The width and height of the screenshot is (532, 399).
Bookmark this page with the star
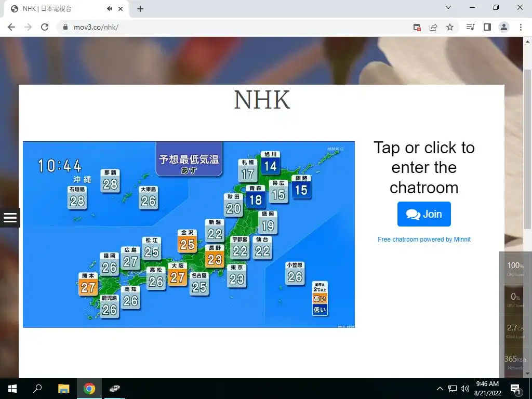pos(450,27)
